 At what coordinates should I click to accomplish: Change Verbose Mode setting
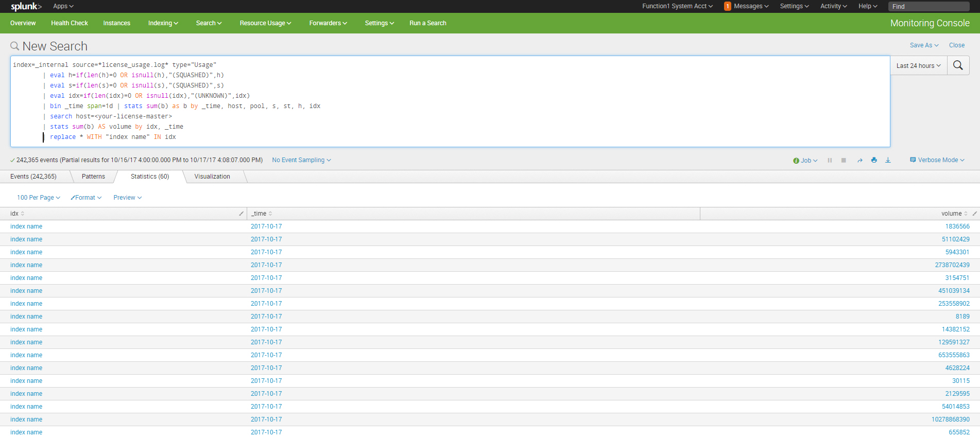[937, 160]
